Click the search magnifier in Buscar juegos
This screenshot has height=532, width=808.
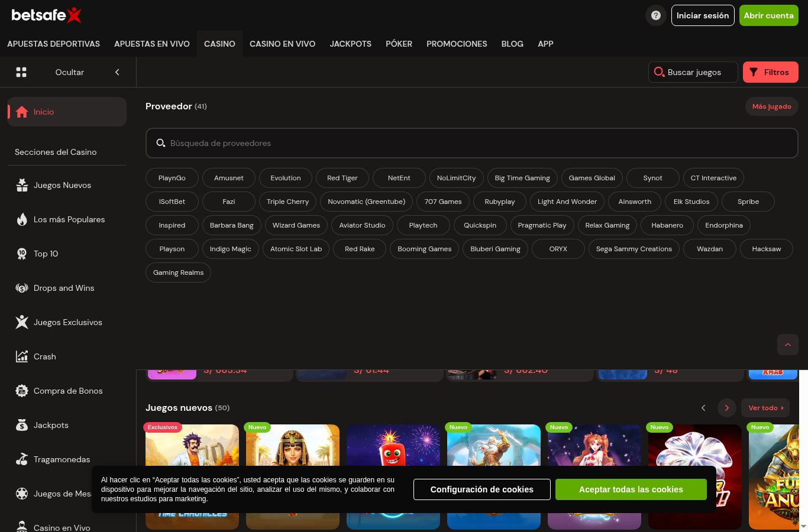(659, 72)
